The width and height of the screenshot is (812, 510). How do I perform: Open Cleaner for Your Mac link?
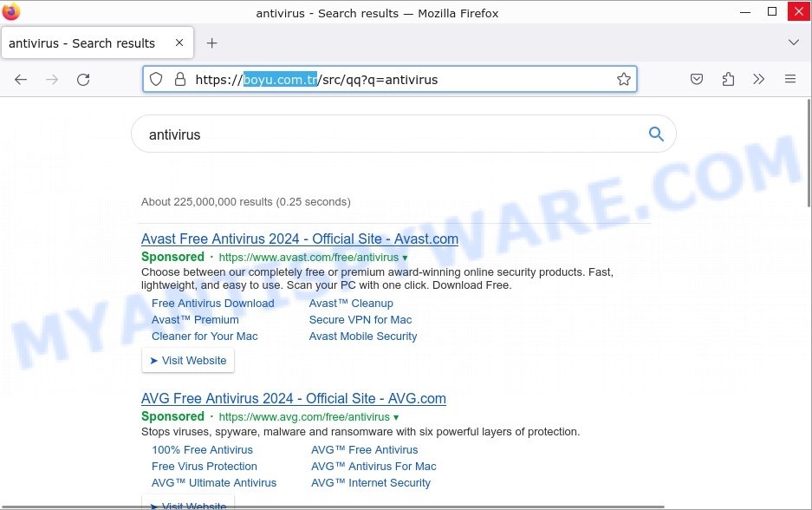pos(205,337)
